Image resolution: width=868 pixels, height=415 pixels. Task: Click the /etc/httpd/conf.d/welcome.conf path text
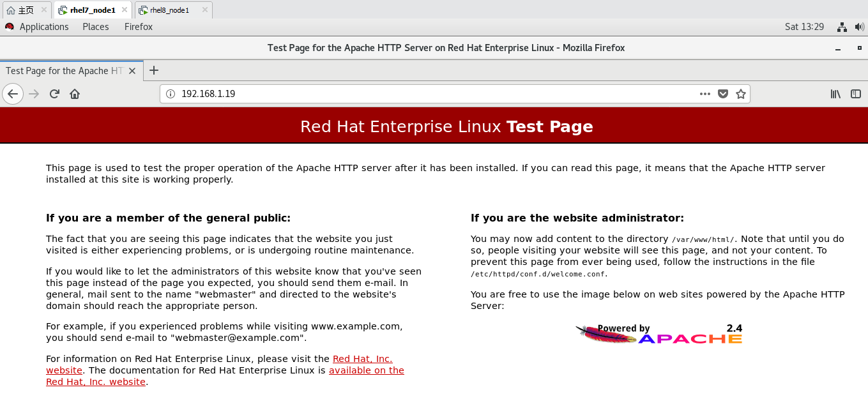click(x=538, y=274)
